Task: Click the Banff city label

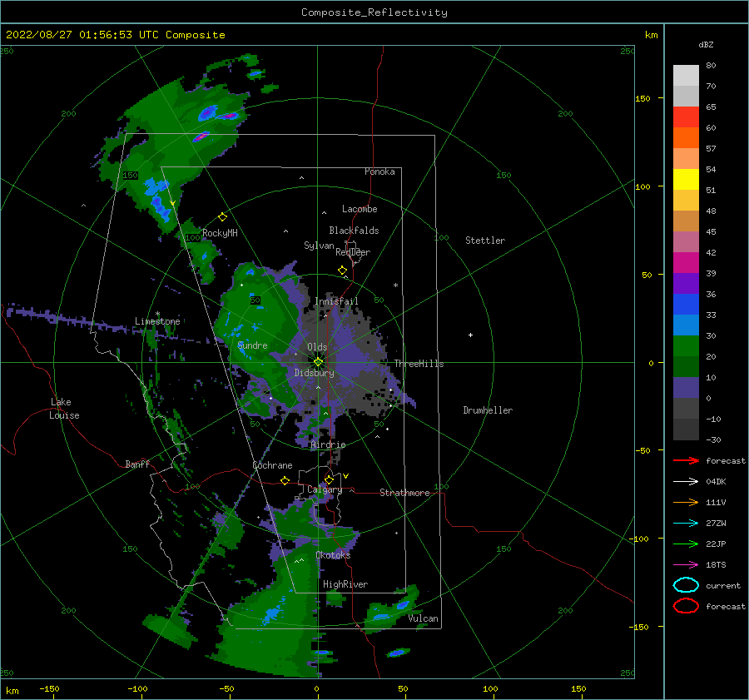Action: click(137, 464)
